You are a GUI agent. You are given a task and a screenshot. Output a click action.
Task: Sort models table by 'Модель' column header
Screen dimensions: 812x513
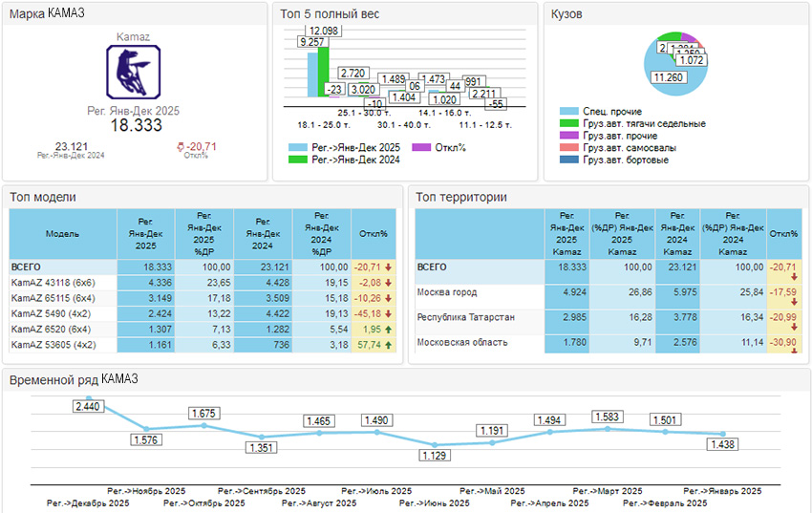tap(62, 233)
